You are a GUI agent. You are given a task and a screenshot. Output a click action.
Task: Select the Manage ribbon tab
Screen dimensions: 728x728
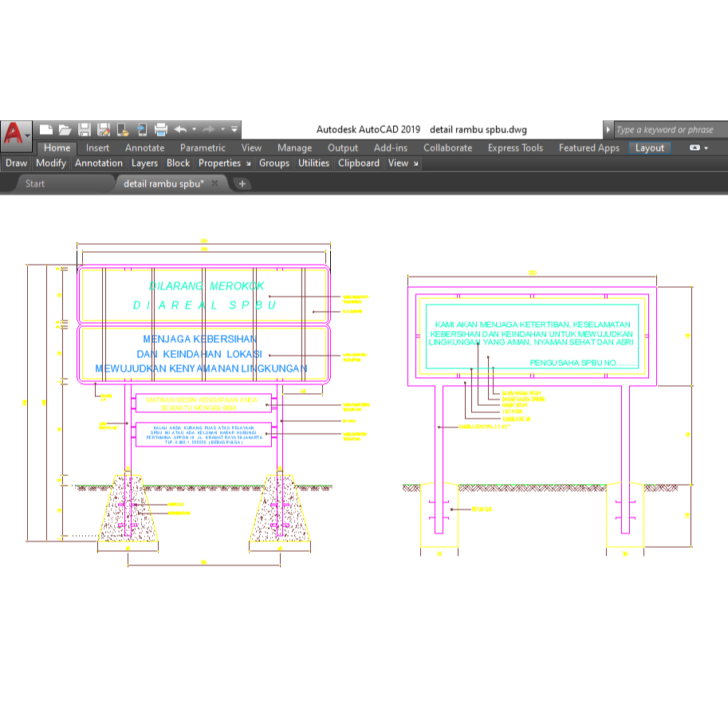[x=294, y=148]
